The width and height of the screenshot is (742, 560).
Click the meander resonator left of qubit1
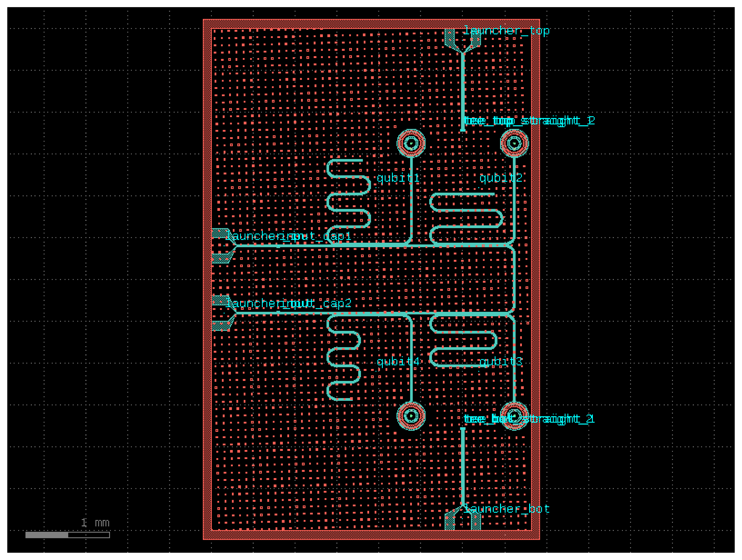point(349,202)
